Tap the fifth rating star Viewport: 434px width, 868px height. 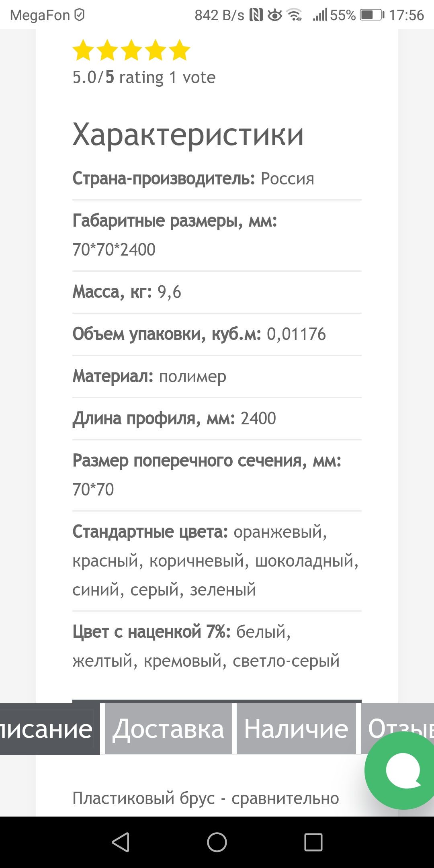point(180,50)
